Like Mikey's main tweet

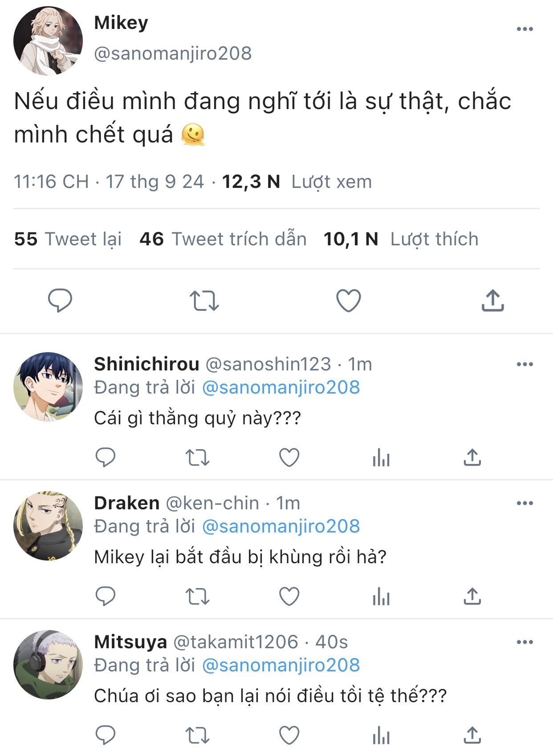[x=348, y=301]
